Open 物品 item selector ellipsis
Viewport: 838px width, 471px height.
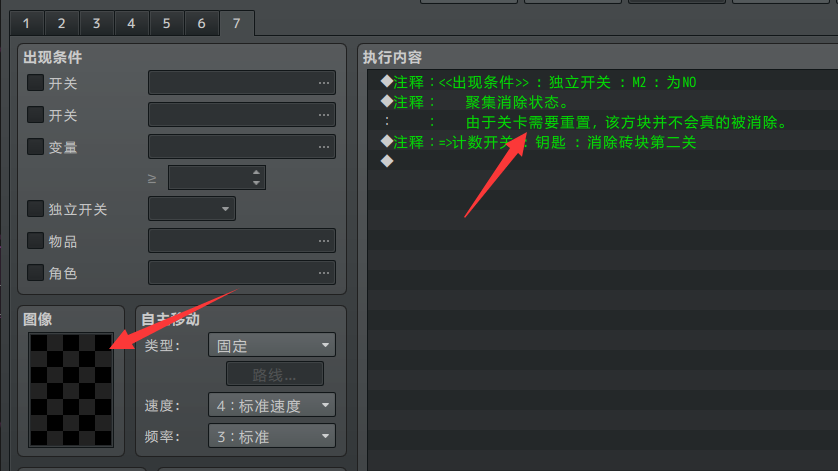pos(323,241)
